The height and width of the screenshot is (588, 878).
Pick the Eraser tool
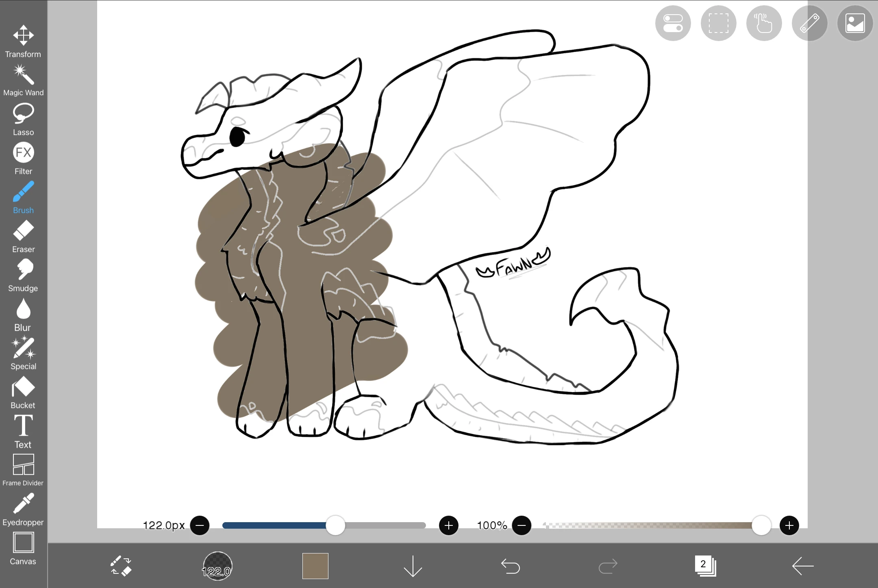click(23, 236)
